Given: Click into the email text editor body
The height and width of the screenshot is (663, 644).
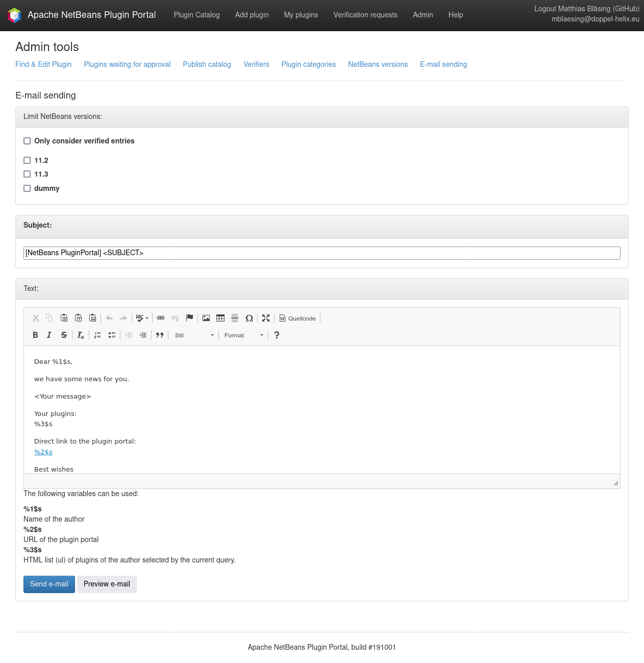Looking at the screenshot, I should [x=322, y=410].
